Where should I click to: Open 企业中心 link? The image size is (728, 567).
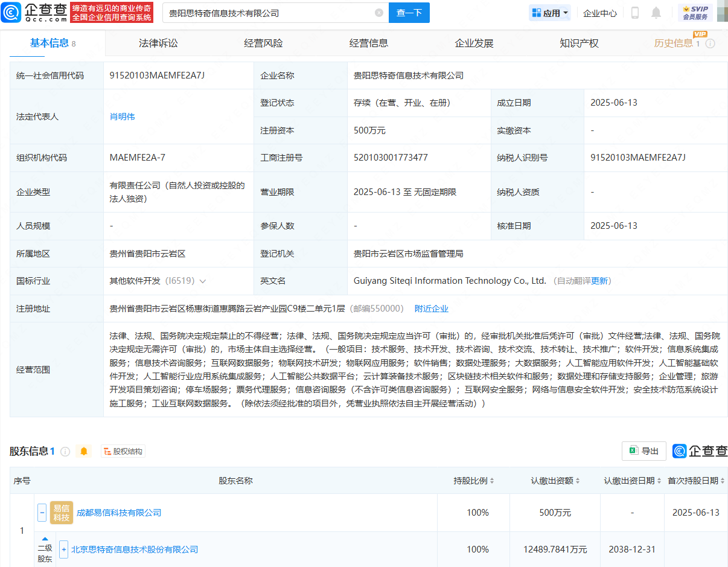[600, 13]
